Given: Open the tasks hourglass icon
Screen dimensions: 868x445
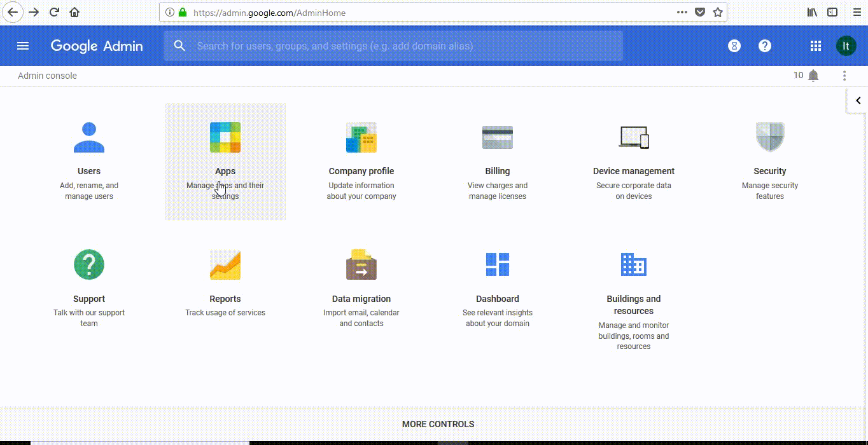Looking at the screenshot, I should [734, 46].
